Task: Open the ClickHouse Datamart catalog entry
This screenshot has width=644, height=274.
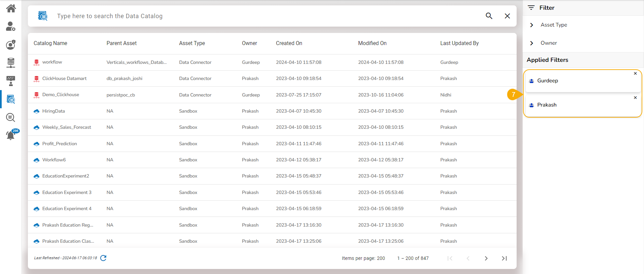Action: pyautogui.click(x=65, y=78)
